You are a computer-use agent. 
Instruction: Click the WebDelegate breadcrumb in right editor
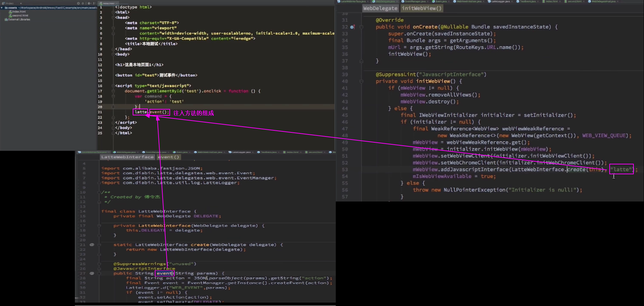380,8
